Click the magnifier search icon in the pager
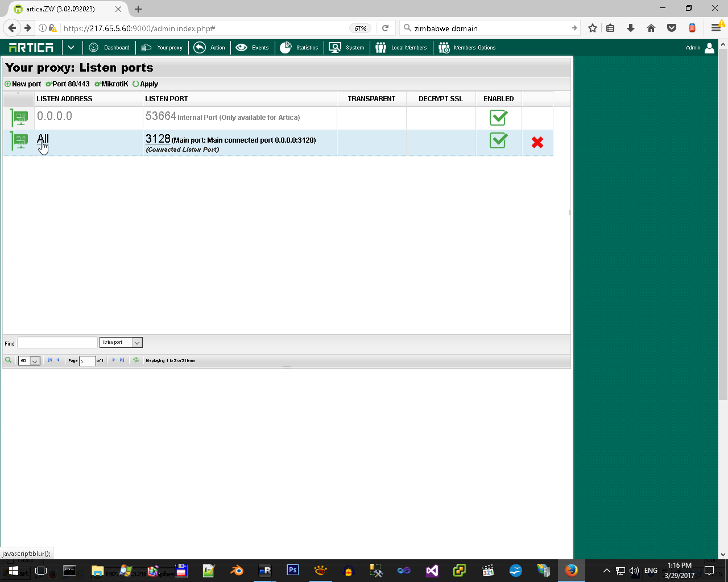This screenshot has width=728, height=582. tap(8, 360)
